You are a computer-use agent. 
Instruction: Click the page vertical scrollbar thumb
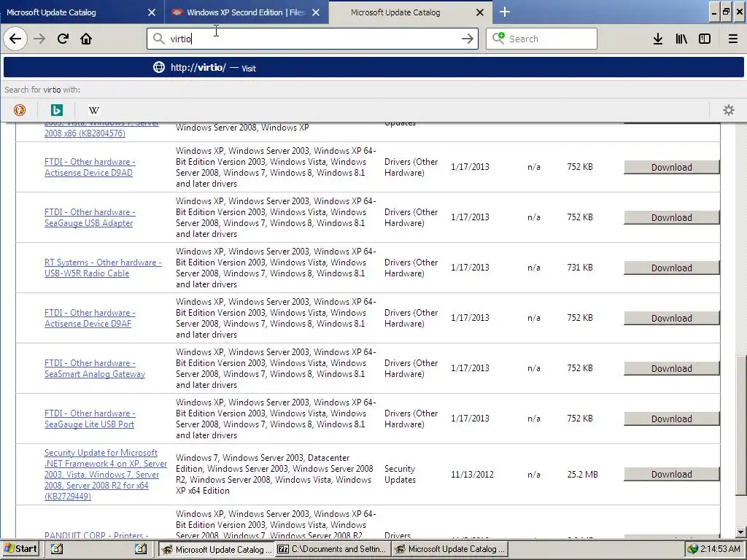point(740,426)
